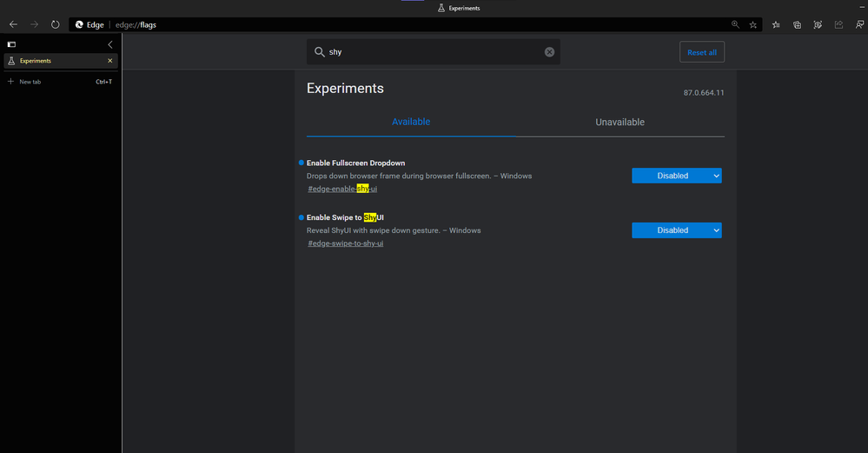This screenshot has height=453, width=868.
Task: Open the Collections icon
Action: (797, 24)
